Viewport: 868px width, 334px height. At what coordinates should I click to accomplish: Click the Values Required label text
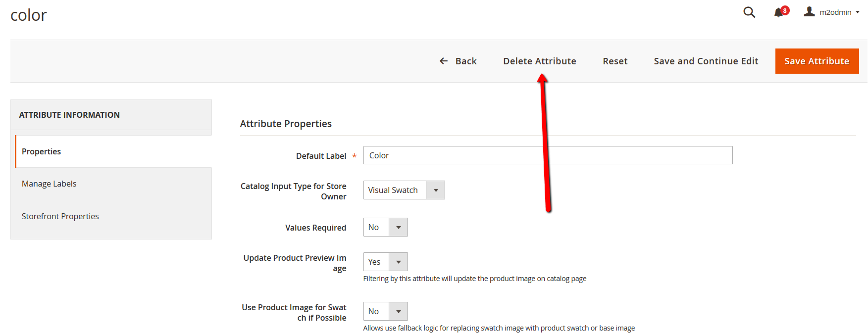coord(315,228)
